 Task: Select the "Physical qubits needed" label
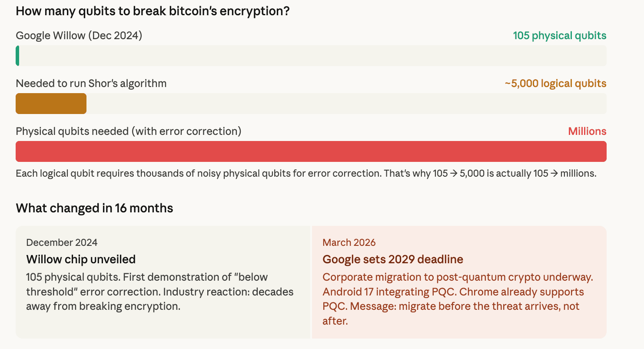[x=129, y=131]
